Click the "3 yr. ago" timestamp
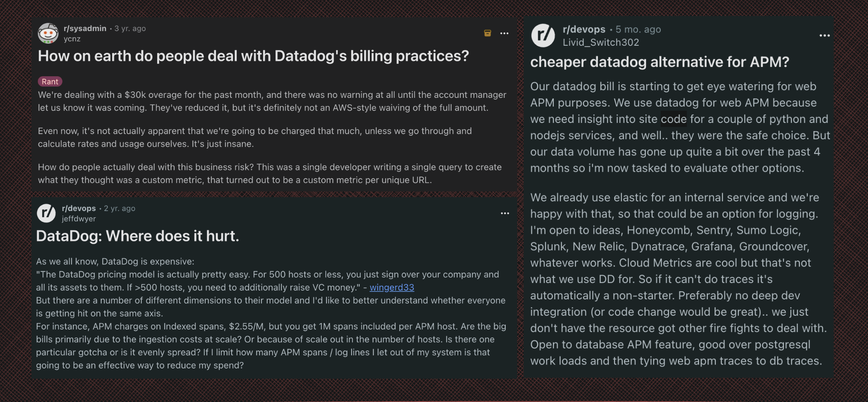This screenshot has width=868, height=402. pos(130,28)
